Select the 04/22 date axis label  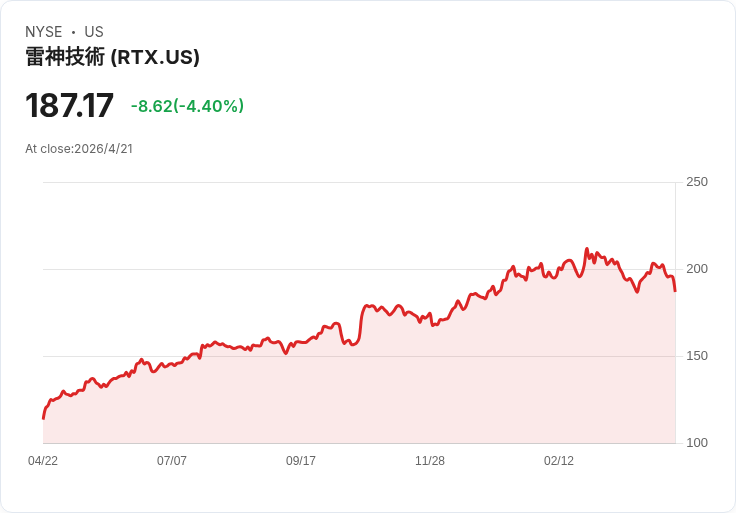[x=43, y=461]
